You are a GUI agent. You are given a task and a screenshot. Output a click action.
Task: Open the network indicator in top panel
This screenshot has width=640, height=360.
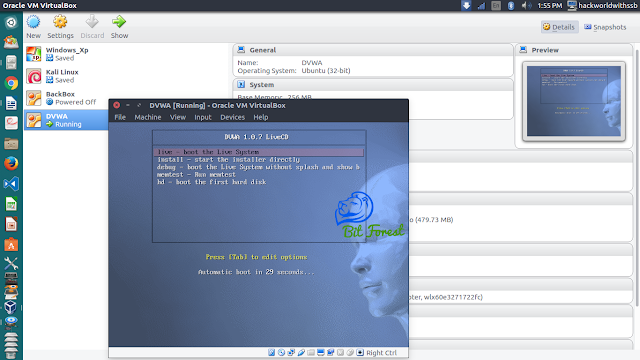click(481, 5)
